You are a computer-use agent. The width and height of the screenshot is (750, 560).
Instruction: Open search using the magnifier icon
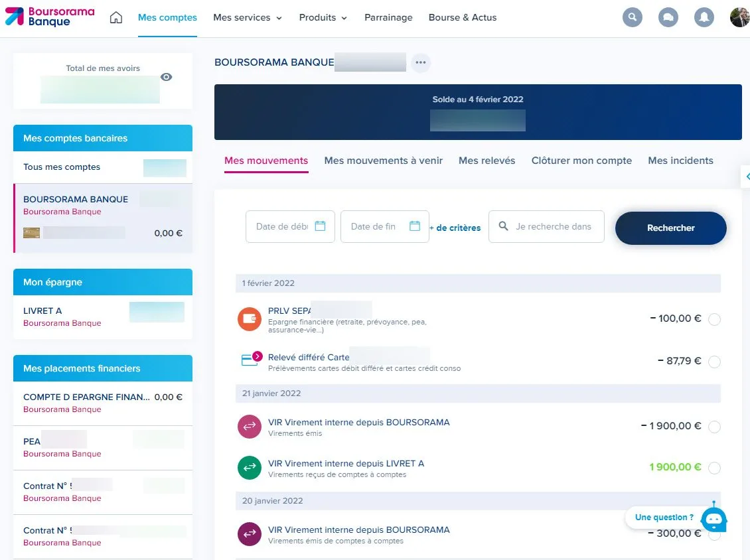632,17
